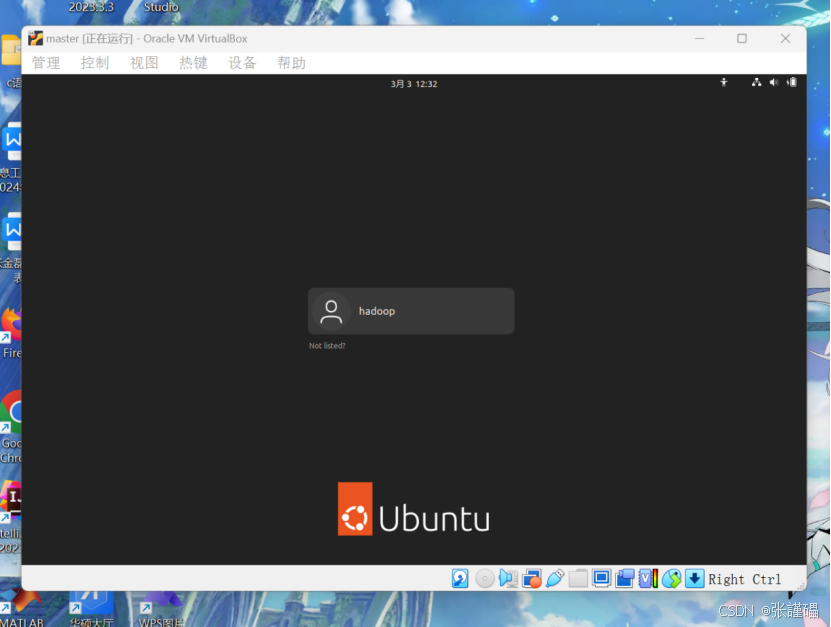Image resolution: width=831 pixels, height=627 pixels.
Task: Click the window resize grip corner
Action: 800,584
